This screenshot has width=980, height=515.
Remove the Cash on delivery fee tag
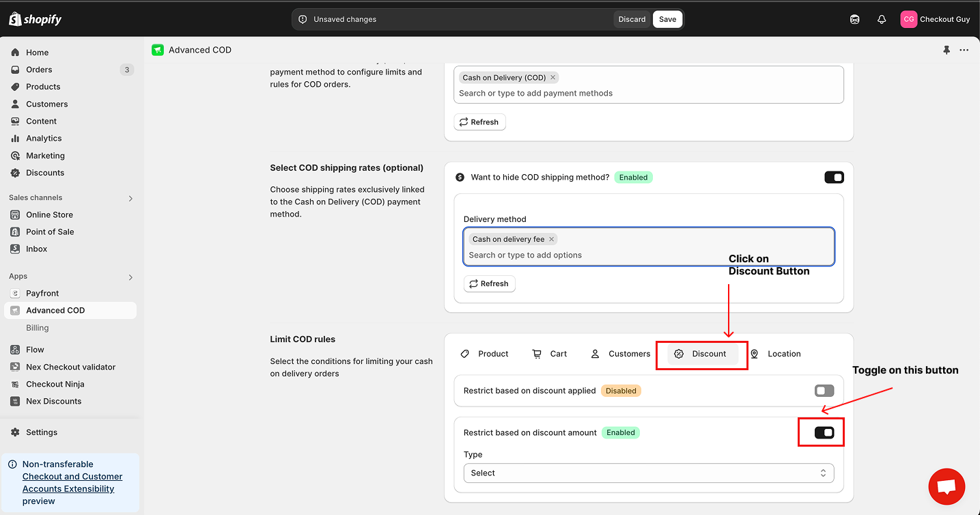(552, 239)
